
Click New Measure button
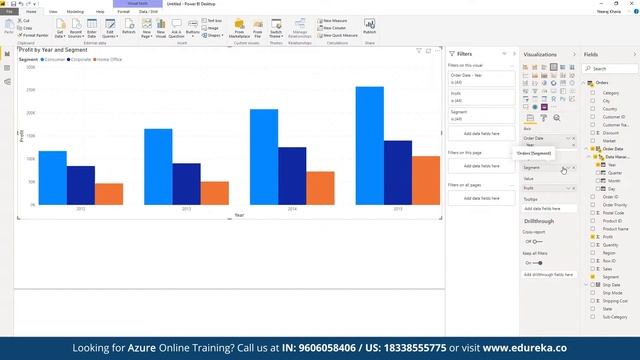click(333, 20)
